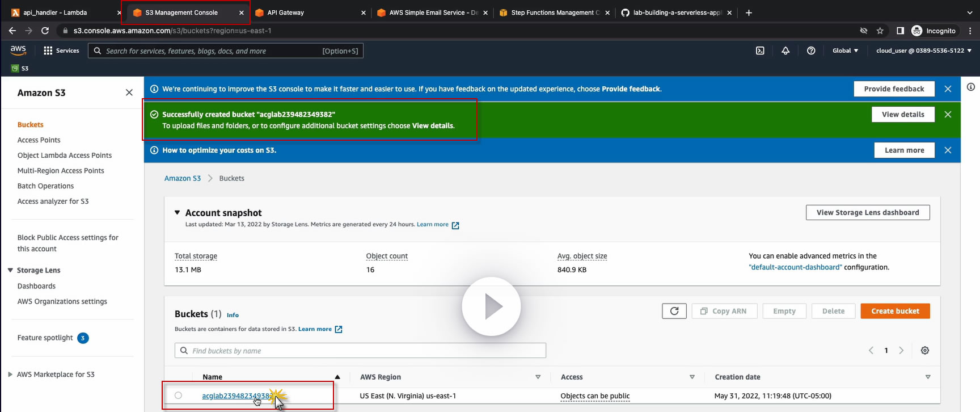
Task: Click the Create bucket button
Action: point(895,311)
